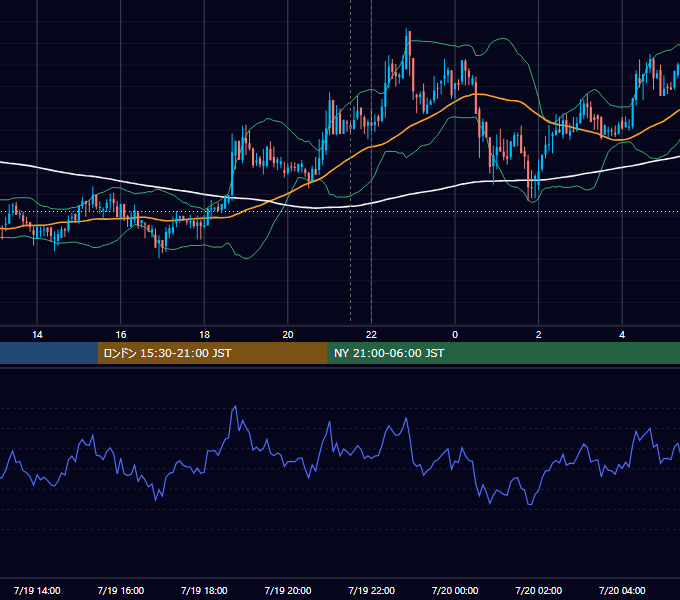Click hour label 20 on the axis
This screenshot has width=680, height=600.
coord(288,335)
